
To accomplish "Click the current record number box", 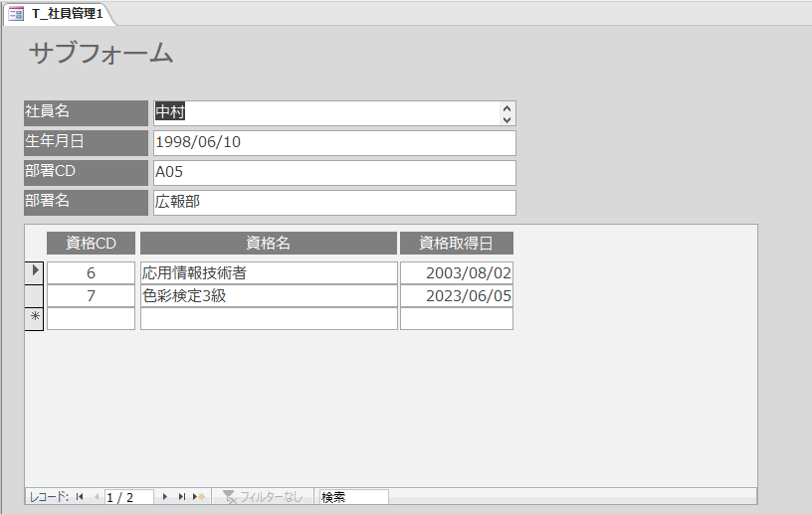I will click(127, 497).
